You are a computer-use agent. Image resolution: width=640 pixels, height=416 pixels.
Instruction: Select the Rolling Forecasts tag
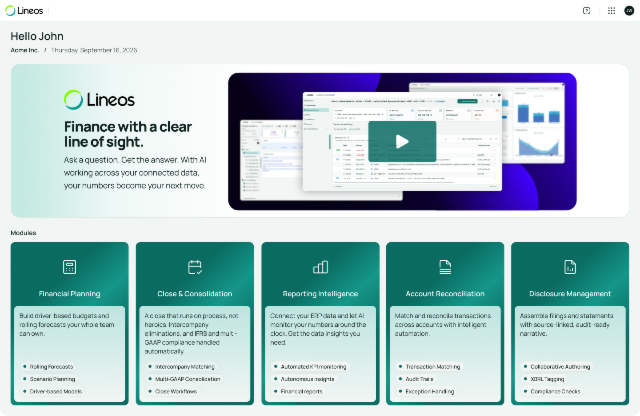49,367
